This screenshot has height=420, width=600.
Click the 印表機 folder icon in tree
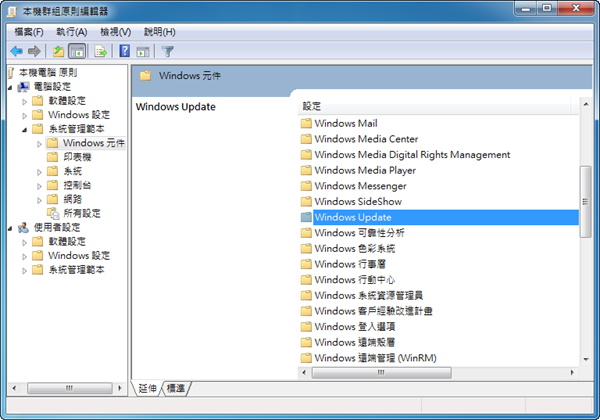[x=52, y=157]
